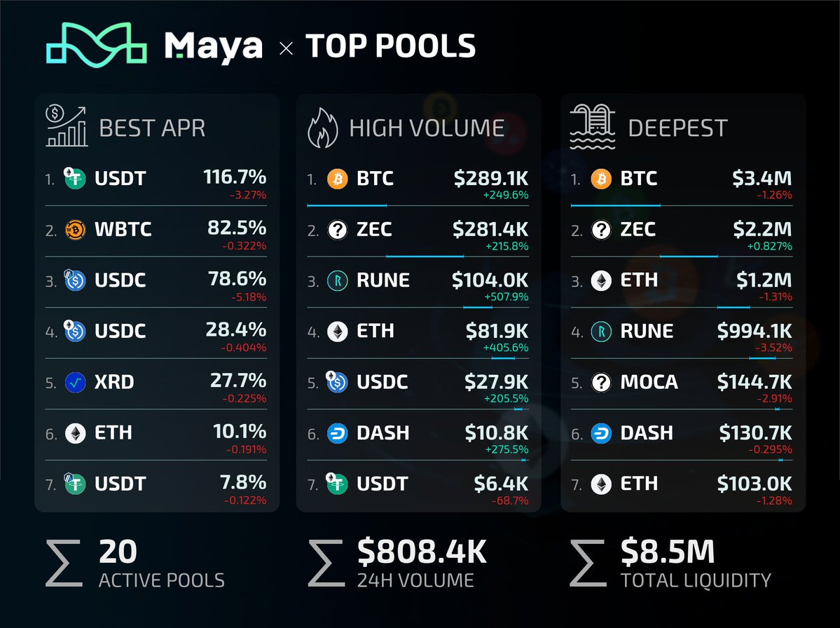840x628 pixels.
Task: Click the High Volume flame icon
Action: [322, 128]
